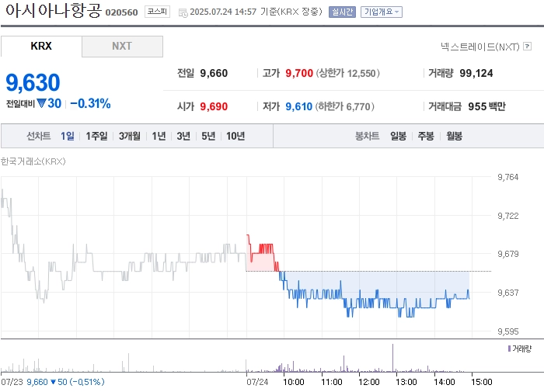Click the current price 9,630
Viewport: 544px width, 392px height.
tap(33, 82)
